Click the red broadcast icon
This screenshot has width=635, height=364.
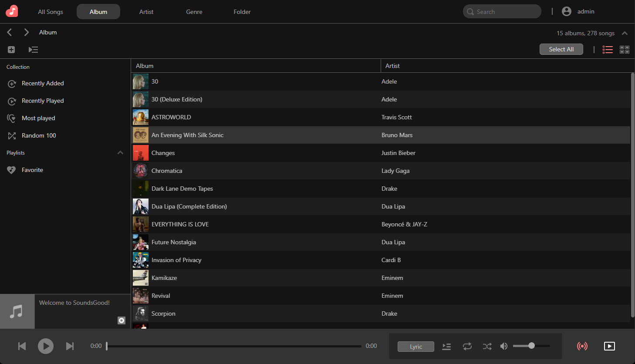582,346
